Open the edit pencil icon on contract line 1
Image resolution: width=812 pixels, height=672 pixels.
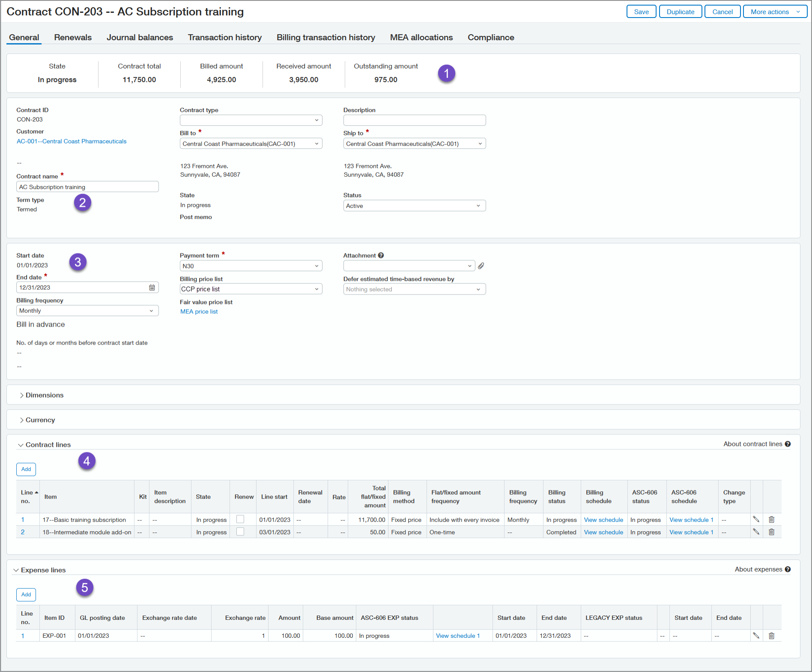pyautogui.click(x=756, y=520)
